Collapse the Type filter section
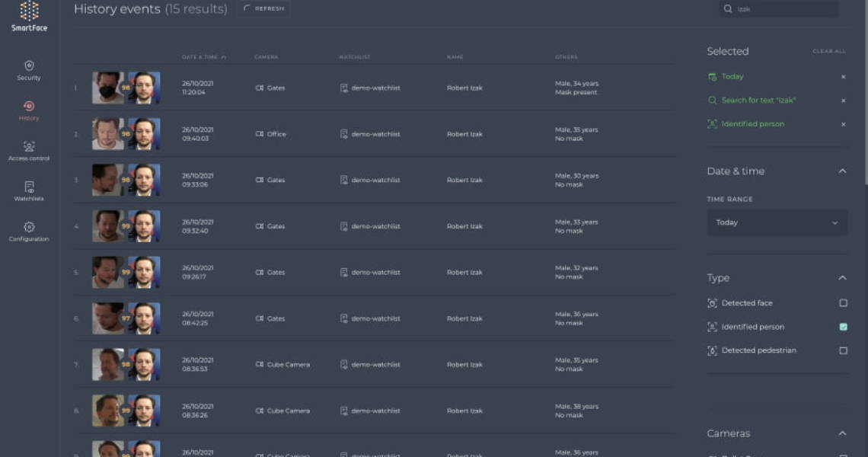Image resolution: width=868 pixels, height=457 pixels. [842, 278]
